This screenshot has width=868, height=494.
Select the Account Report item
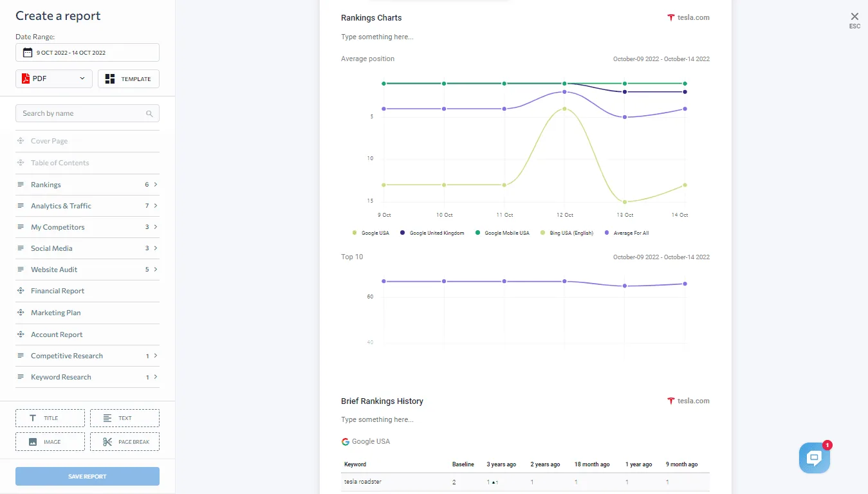coord(57,334)
